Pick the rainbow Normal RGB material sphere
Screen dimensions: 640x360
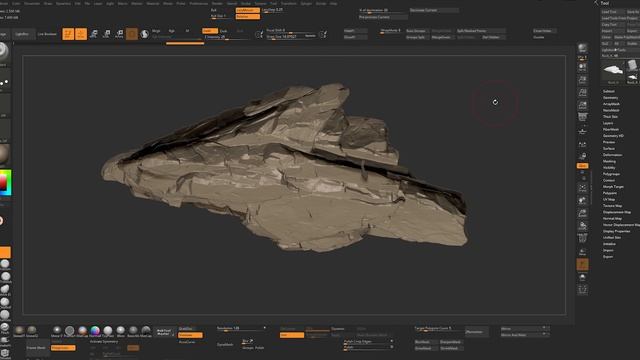tap(95, 331)
